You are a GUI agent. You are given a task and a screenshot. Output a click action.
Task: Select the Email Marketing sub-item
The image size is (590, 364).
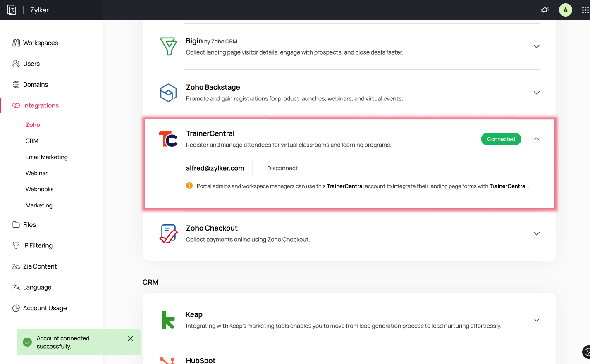point(47,157)
